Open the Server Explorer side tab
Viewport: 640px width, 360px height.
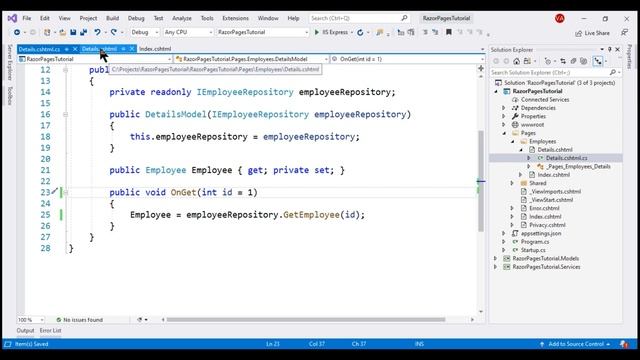10,62
